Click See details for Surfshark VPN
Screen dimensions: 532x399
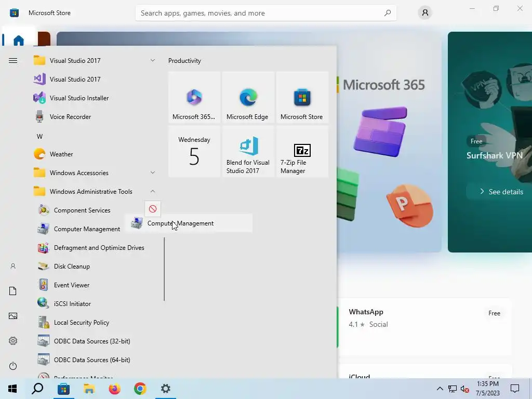501,192
